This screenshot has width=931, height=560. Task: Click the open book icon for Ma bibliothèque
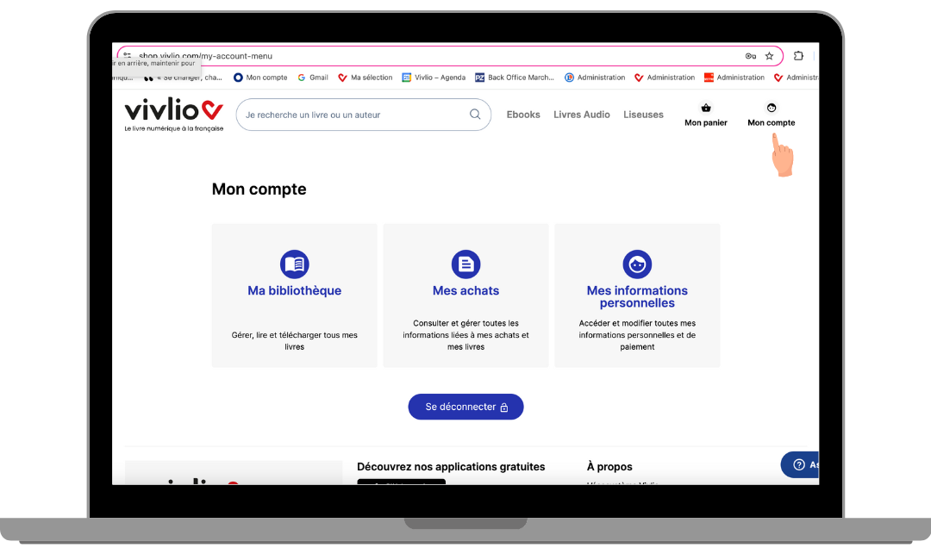pos(295,264)
